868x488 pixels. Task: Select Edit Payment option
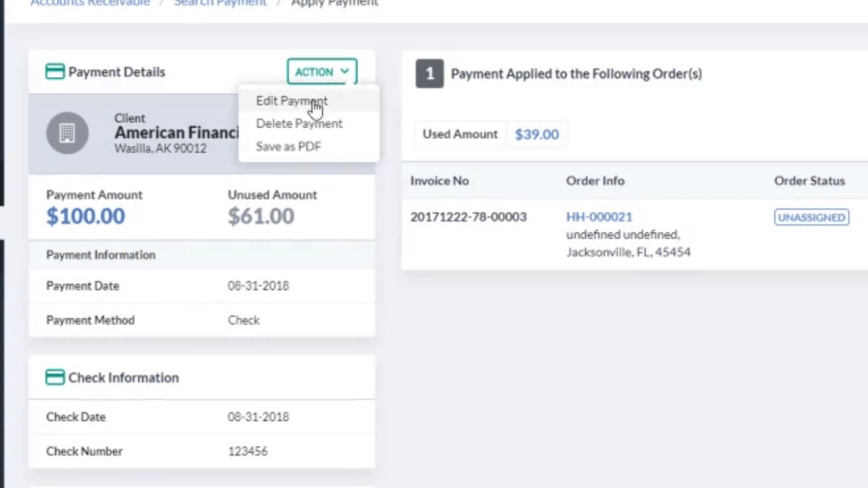(x=292, y=100)
